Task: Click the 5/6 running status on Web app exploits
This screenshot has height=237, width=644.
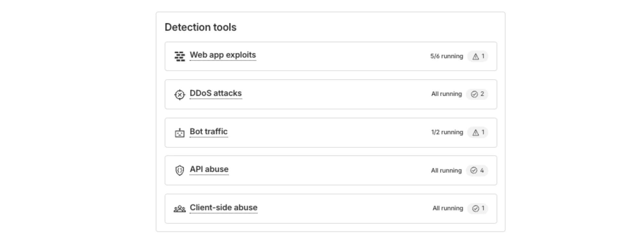Action: pos(446,56)
